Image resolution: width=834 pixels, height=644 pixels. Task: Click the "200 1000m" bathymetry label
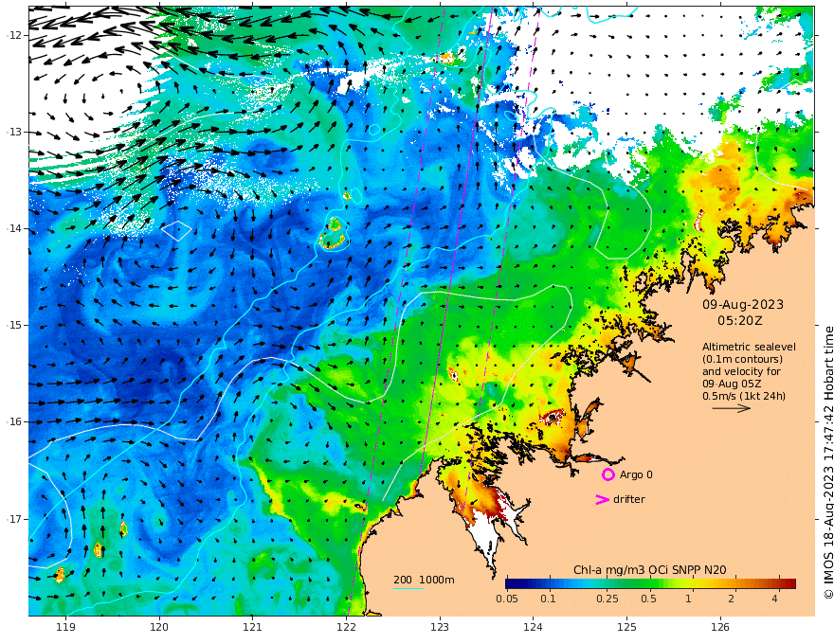pos(424,580)
